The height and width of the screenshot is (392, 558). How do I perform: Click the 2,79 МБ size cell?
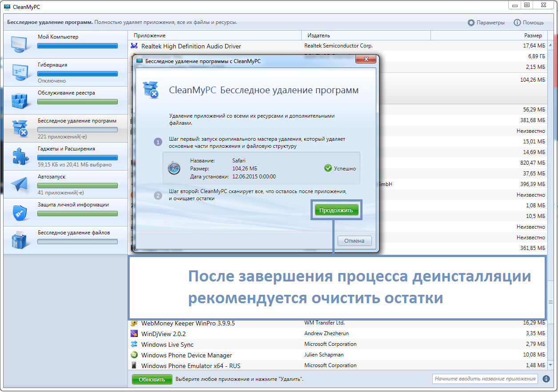click(535, 344)
